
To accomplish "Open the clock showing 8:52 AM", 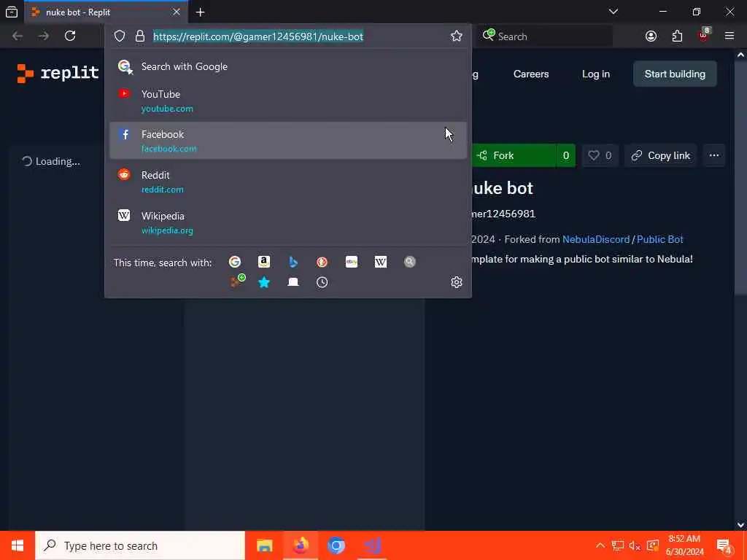I will click(x=684, y=545).
